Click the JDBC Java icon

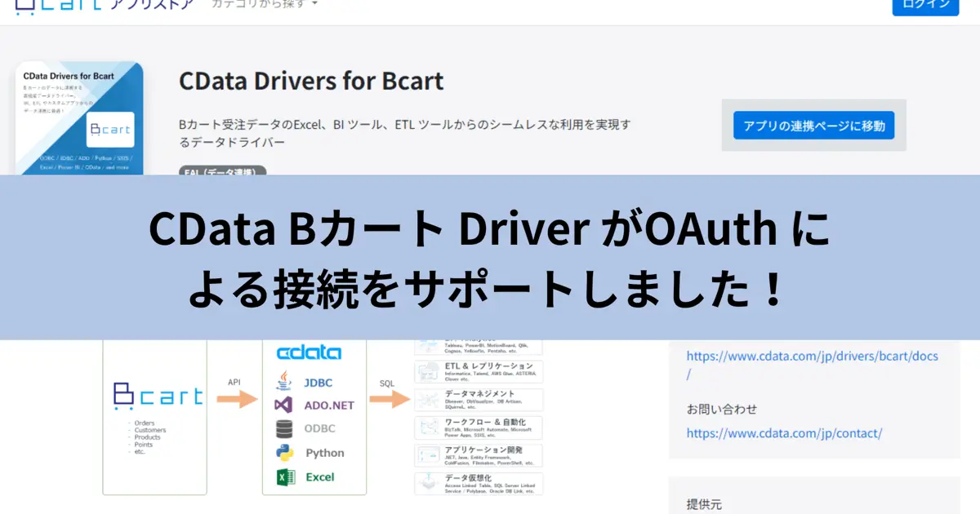[284, 381]
